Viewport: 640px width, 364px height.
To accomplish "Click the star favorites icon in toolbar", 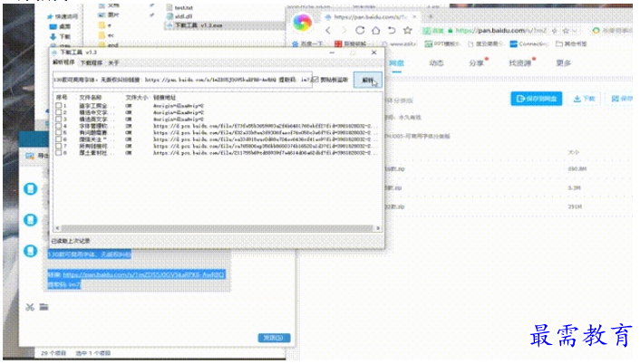I will click(407, 31).
